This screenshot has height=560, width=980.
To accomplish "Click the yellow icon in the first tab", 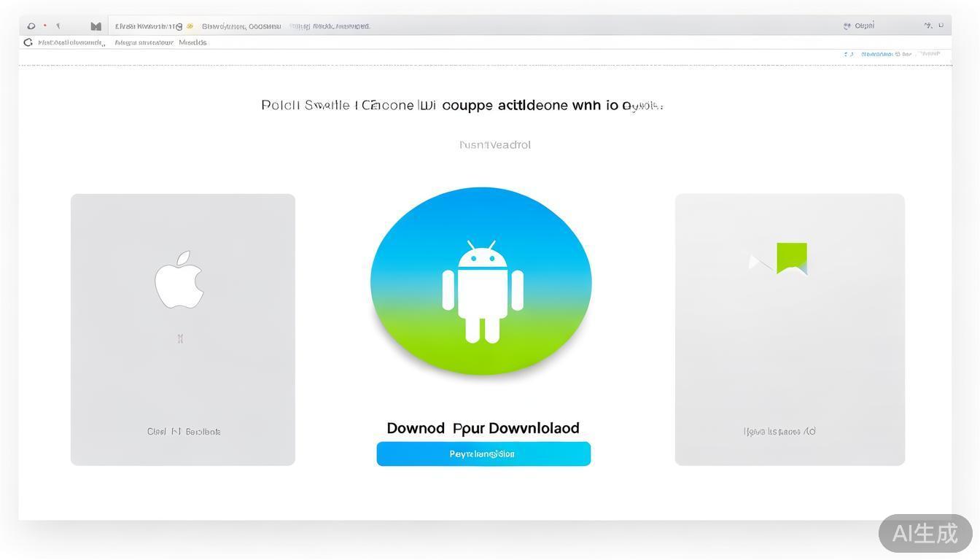I will click(x=190, y=26).
